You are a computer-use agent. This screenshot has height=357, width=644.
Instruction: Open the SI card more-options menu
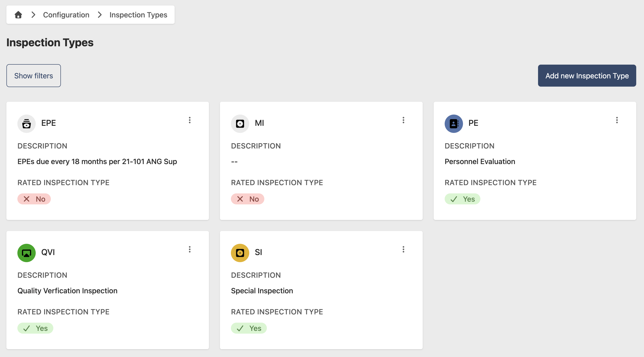point(403,249)
